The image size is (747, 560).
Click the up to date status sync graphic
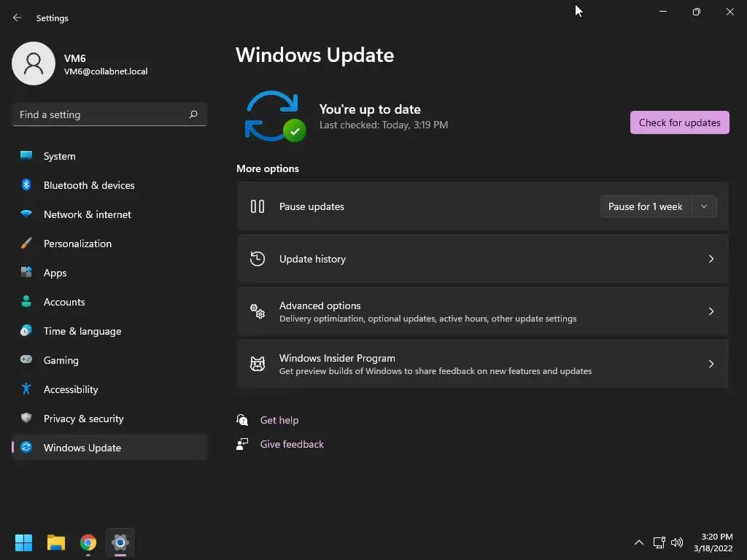[x=275, y=116]
